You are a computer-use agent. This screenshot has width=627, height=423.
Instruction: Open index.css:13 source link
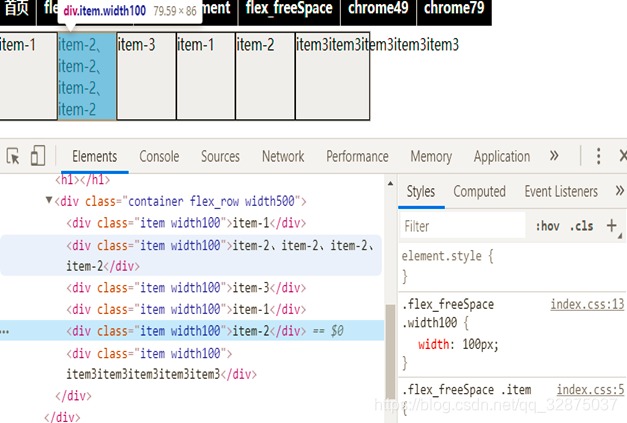click(587, 305)
